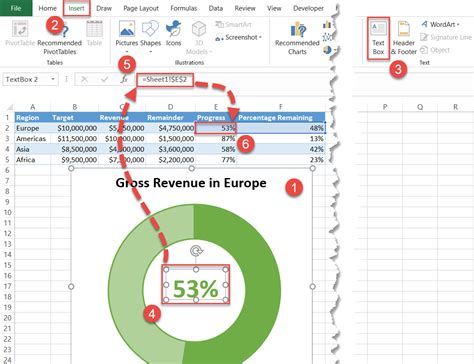
Task: Select all cells with corner triangle
Action: click(x=9, y=107)
